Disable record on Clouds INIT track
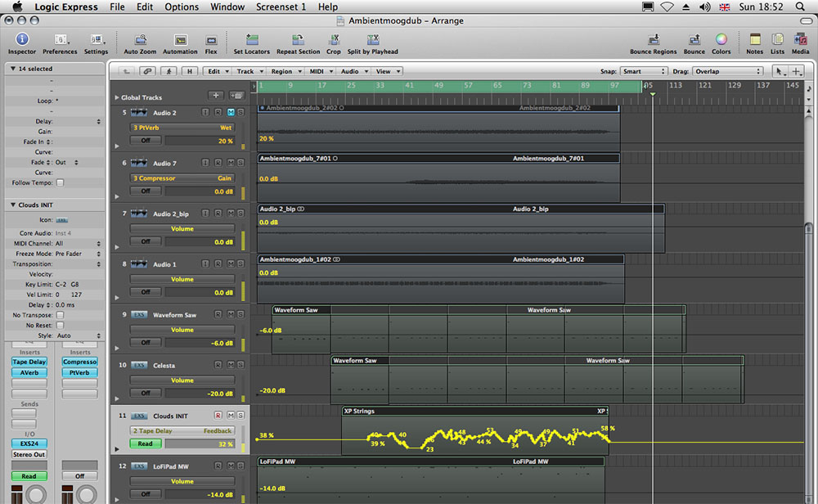This screenshot has height=504, width=818. [218, 416]
